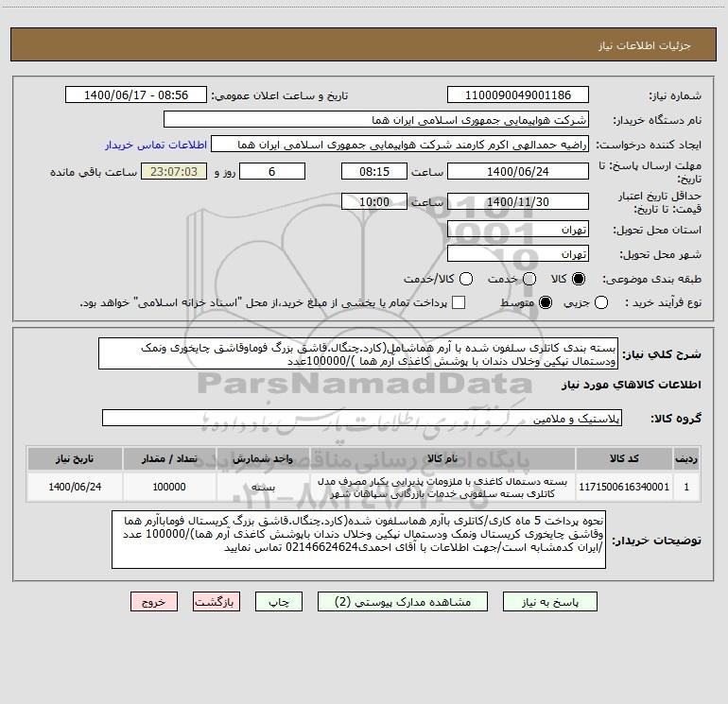Select the متوسط purchase type
Viewport: 728px width, 704px height.
click(x=546, y=302)
